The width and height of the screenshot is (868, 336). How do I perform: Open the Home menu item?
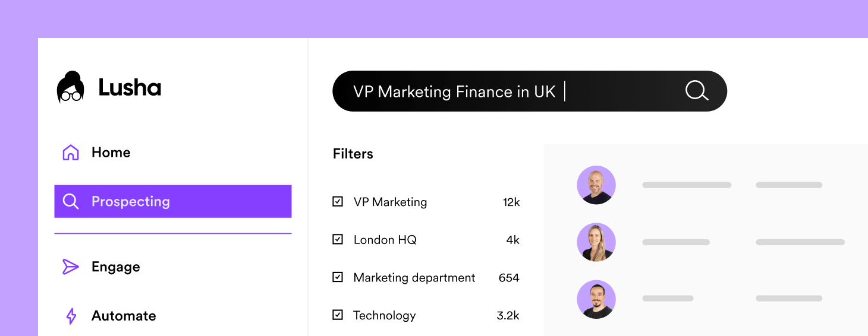click(x=111, y=153)
